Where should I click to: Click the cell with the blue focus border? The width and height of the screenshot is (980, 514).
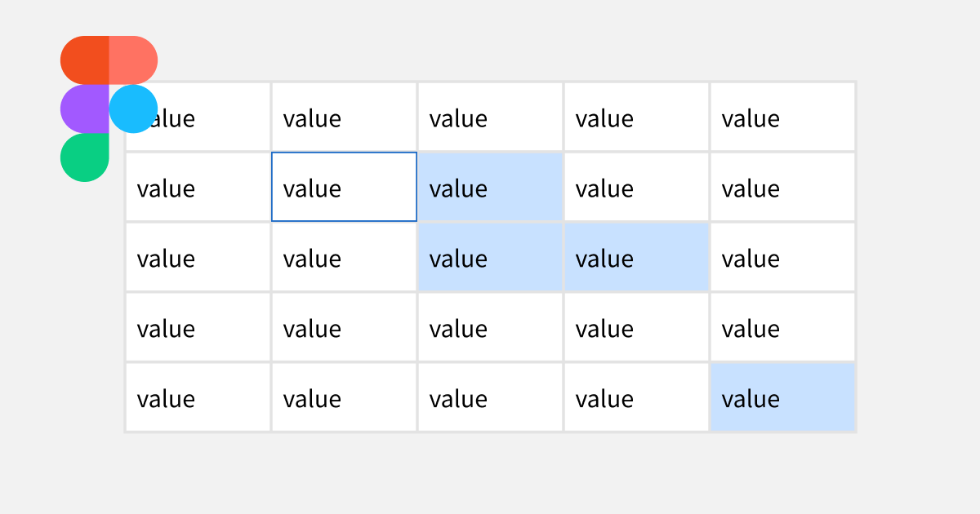pyautogui.click(x=343, y=187)
